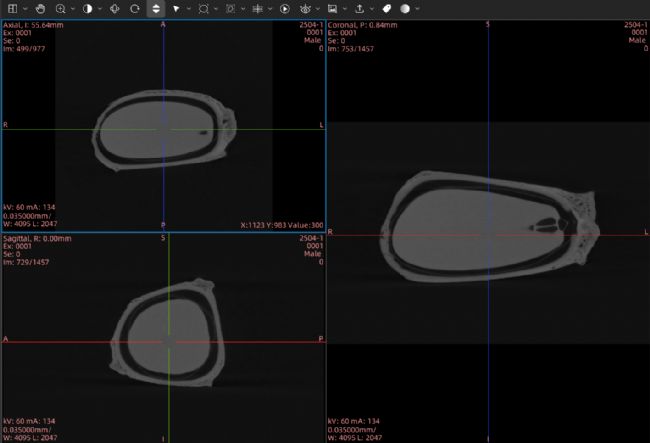This screenshot has width=650, height=443.
Task: Click the export/share upload icon
Action: pyautogui.click(x=358, y=8)
